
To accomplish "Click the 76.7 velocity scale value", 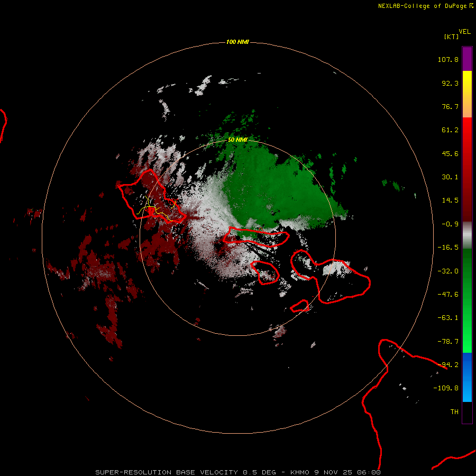I will pyautogui.click(x=450, y=106).
